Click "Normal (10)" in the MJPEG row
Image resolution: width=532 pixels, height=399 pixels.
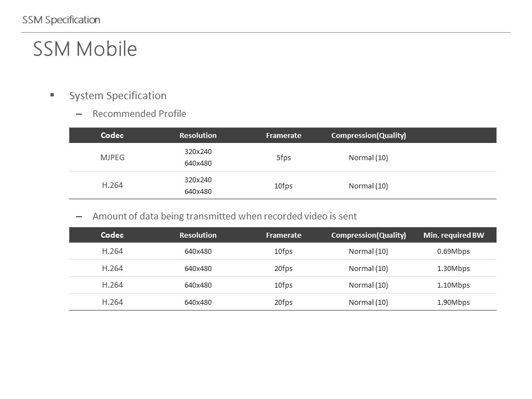pos(369,158)
